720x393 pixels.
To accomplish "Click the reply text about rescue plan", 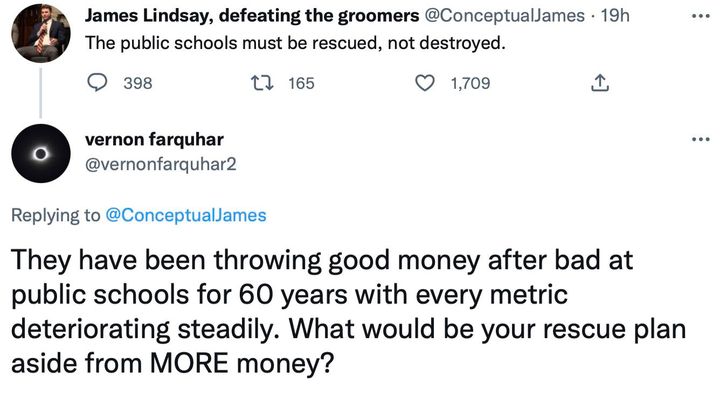I will (x=349, y=311).
